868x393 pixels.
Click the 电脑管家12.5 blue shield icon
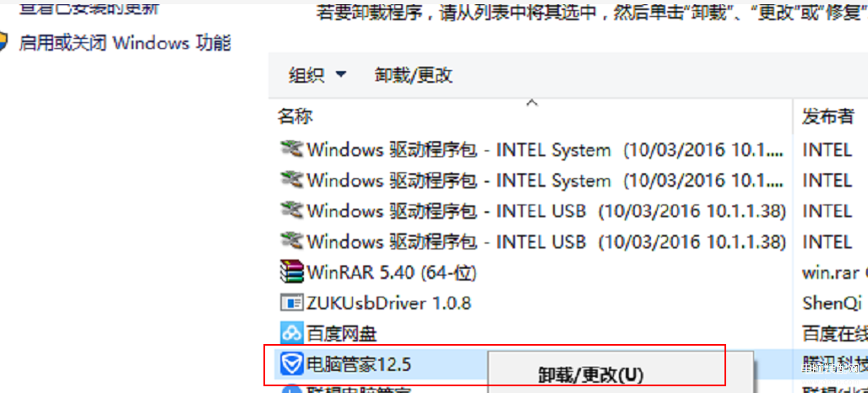[x=292, y=364]
